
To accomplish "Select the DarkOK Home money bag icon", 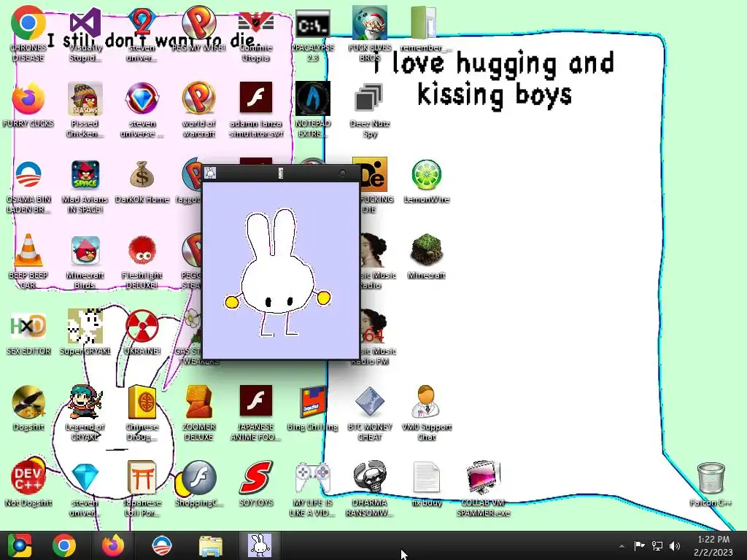I will (142, 175).
